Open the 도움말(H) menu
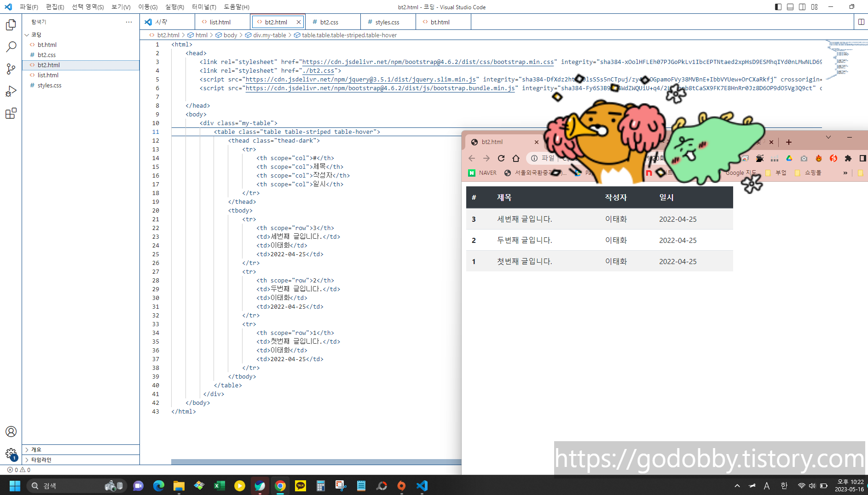Viewport: 868px width, 495px height. [237, 7]
